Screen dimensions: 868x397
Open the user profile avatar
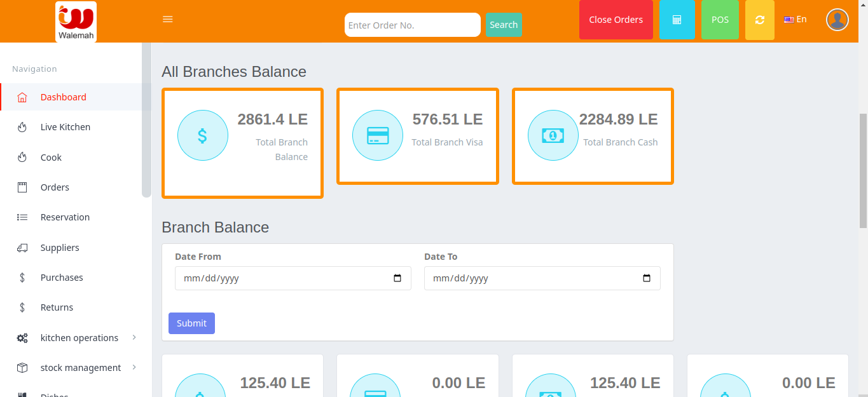[837, 20]
